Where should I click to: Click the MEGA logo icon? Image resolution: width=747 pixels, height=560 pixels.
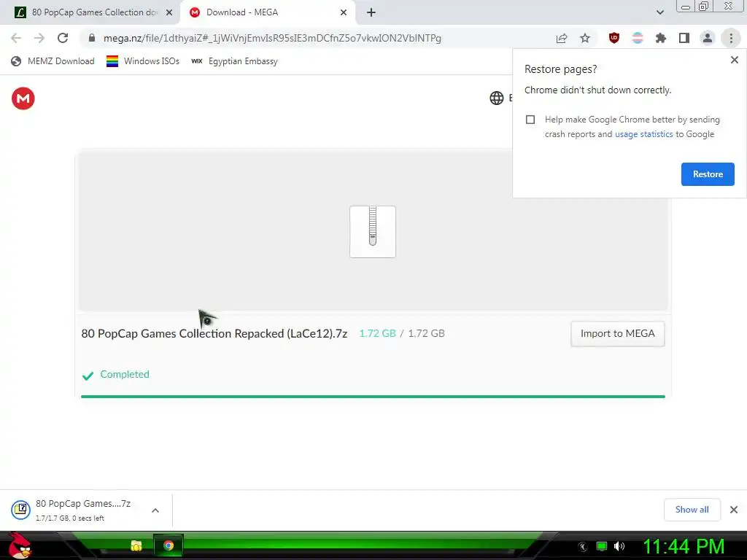pyautogui.click(x=23, y=98)
